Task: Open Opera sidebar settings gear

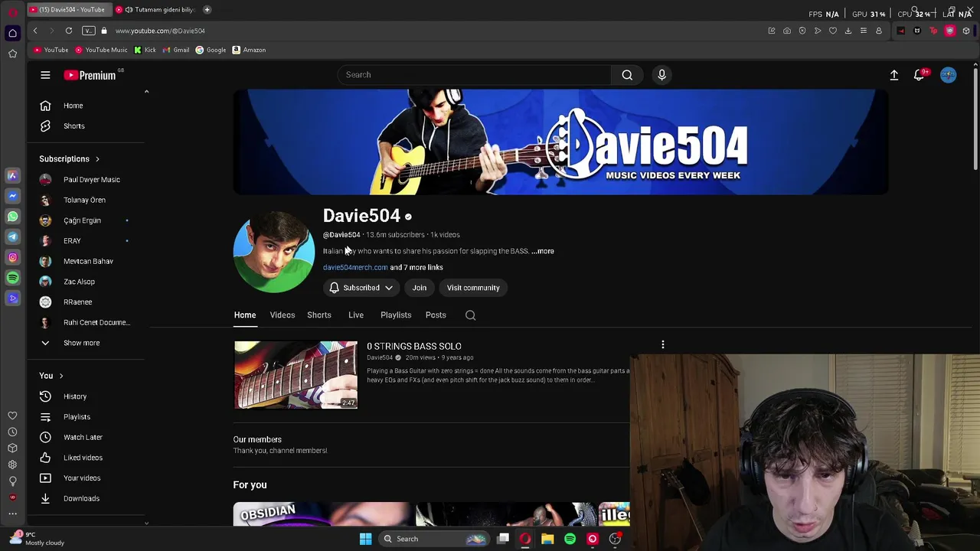Action: pos(12,465)
